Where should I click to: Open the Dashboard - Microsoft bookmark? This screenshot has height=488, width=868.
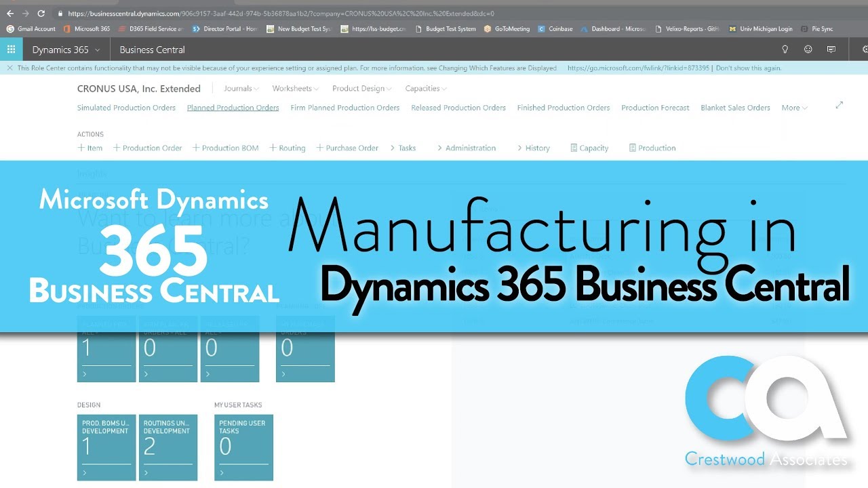[x=613, y=29]
